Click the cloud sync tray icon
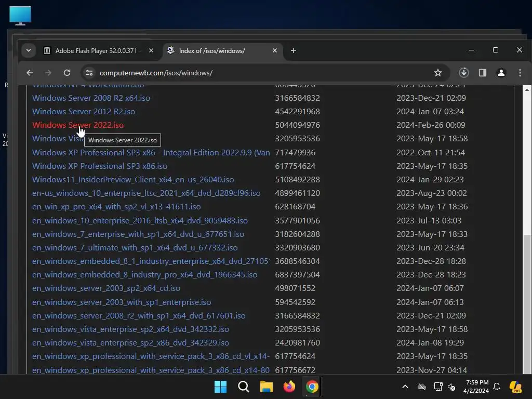The image size is (532, 399). (422, 387)
